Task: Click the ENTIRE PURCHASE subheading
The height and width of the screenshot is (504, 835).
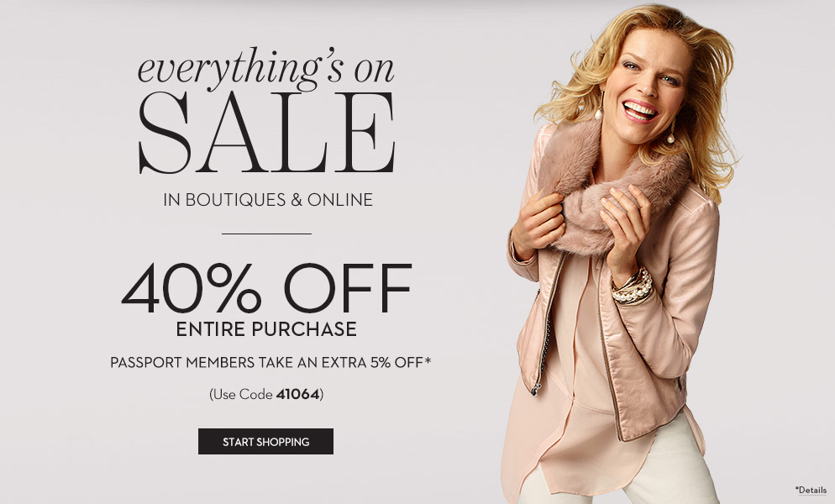Action: click(266, 329)
